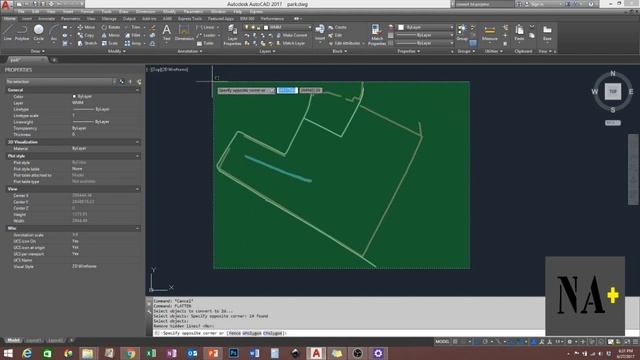
Task: Click Create block button
Action: [x=338, y=27]
